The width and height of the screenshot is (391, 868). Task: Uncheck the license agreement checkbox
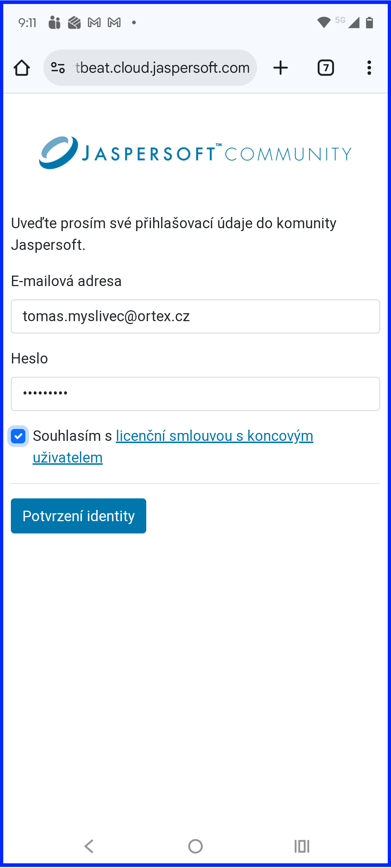coord(18,436)
